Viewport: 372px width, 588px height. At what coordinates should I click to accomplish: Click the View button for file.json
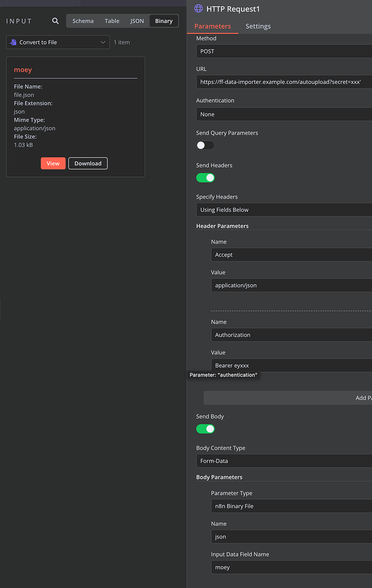point(53,164)
